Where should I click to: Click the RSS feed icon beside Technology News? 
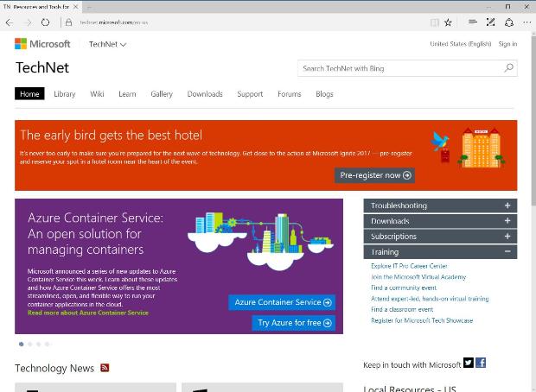click(x=105, y=368)
